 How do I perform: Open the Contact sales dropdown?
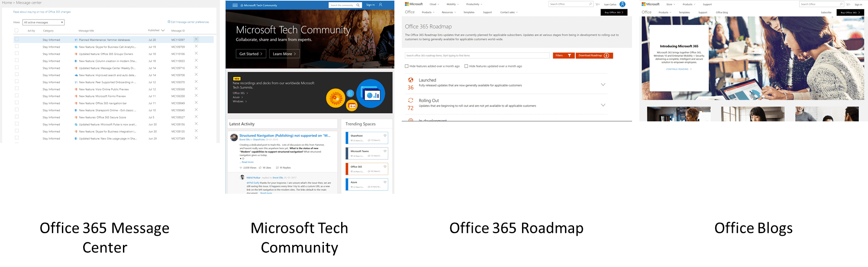[x=509, y=12]
